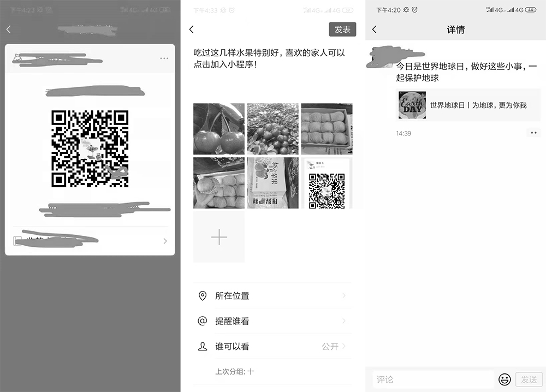546x392 pixels.
Task: Tap the large QR code image
Action: click(x=90, y=149)
